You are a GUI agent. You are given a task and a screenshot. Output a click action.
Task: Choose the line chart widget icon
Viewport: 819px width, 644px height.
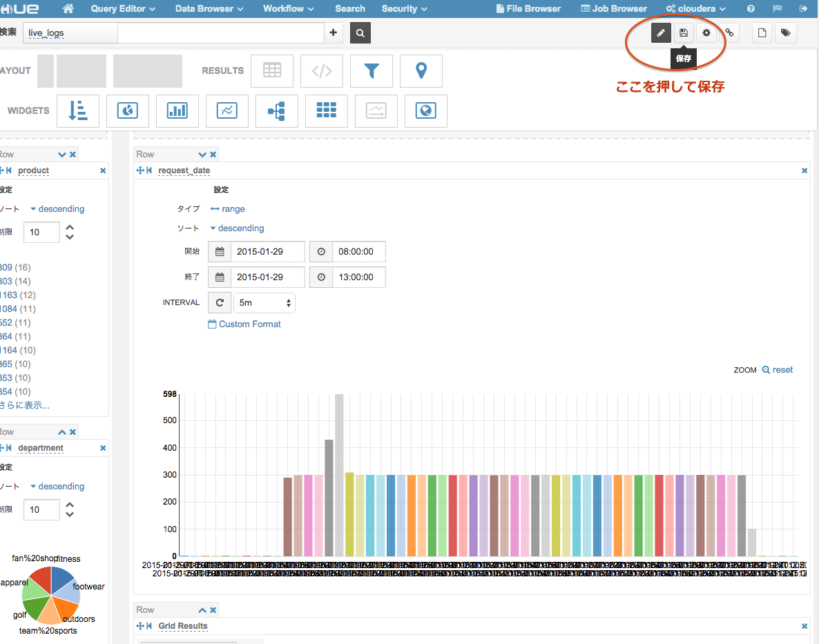(x=227, y=110)
